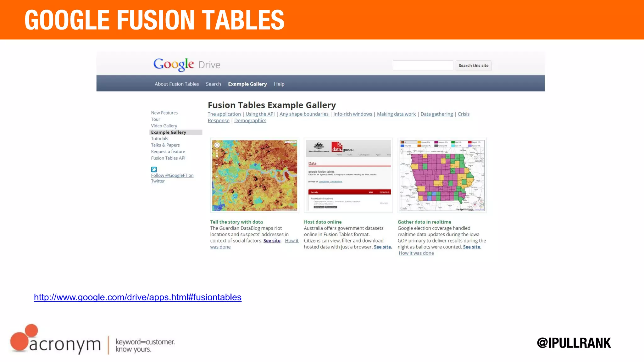This screenshot has height=362, width=644.
Task: Open the google.com/drive fusiontables URL
Action: click(138, 297)
